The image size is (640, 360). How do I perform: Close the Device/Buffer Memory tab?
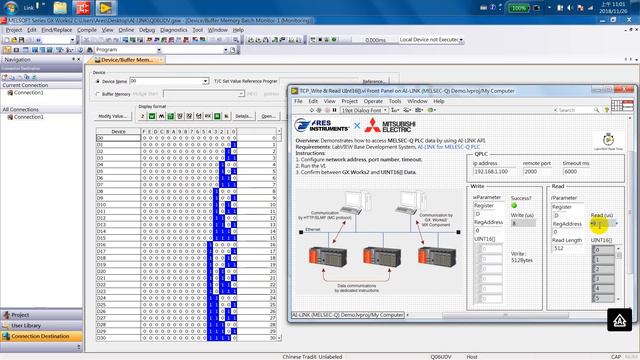[161, 60]
